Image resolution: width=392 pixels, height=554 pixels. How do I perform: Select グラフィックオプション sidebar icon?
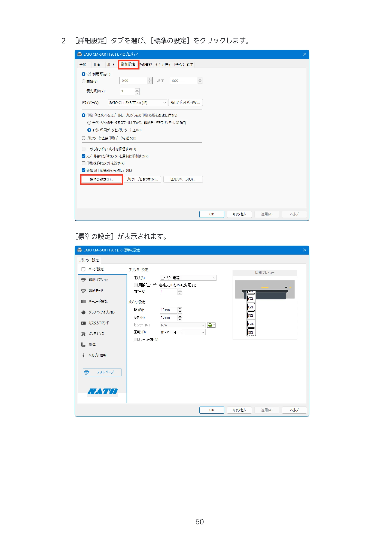pos(83,312)
